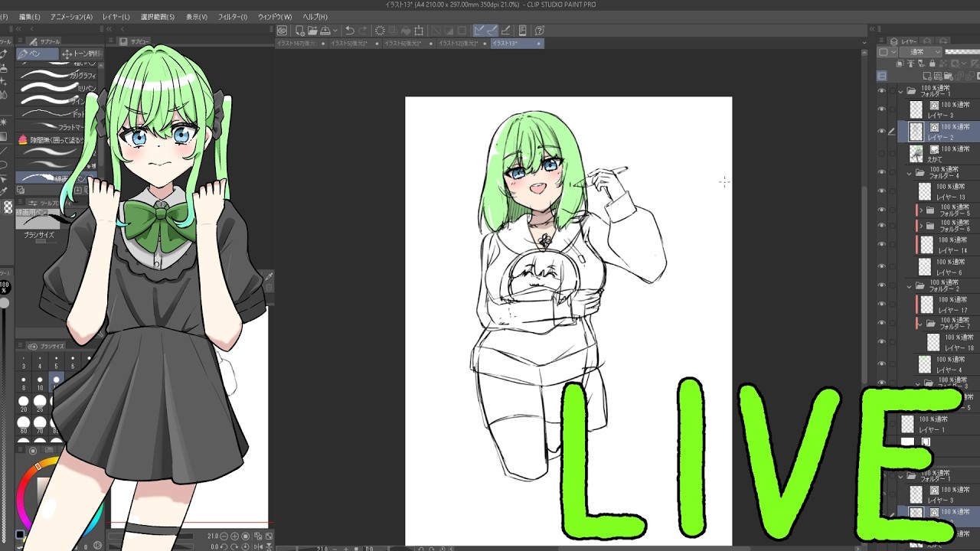Click the New document icon
The image size is (980, 551).
300,31
